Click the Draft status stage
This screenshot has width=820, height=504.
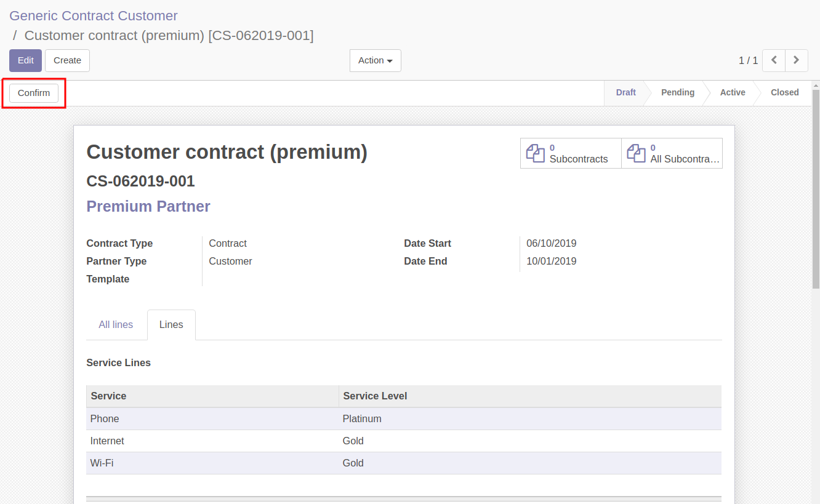point(625,92)
